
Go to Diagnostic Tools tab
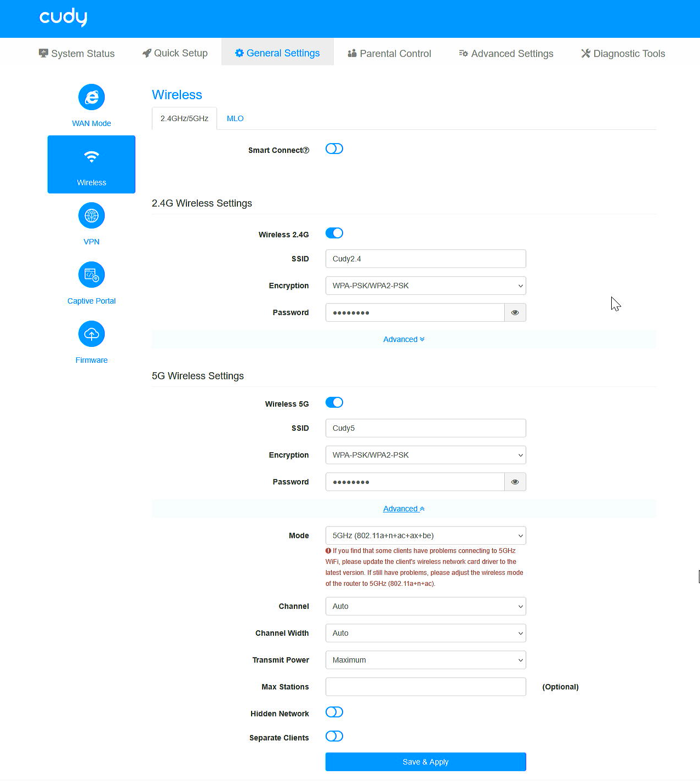coord(623,54)
